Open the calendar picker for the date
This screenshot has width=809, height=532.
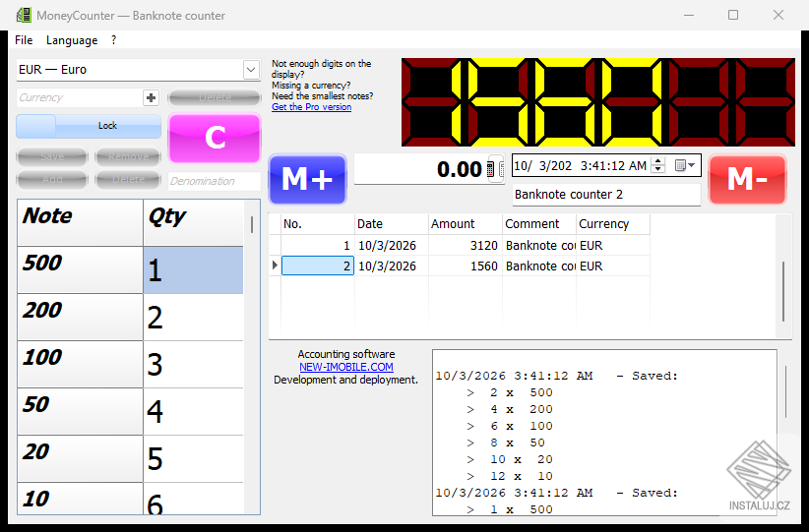(x=685, y=165)
